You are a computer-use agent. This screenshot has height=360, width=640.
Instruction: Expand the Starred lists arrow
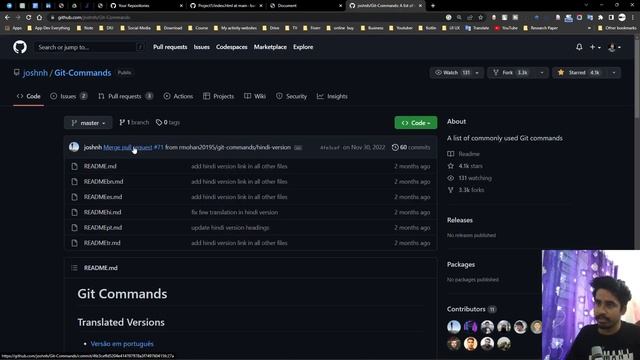614,73
